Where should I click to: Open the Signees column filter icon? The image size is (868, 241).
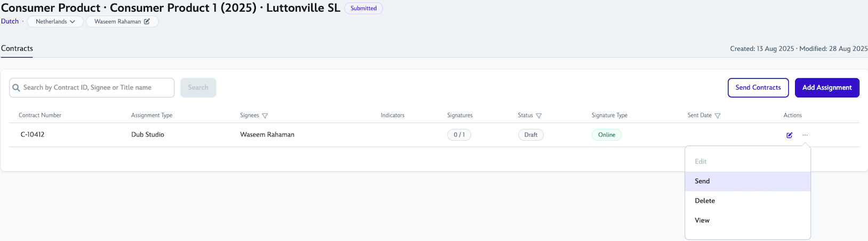pyautogui.click(x=265, y=116)
